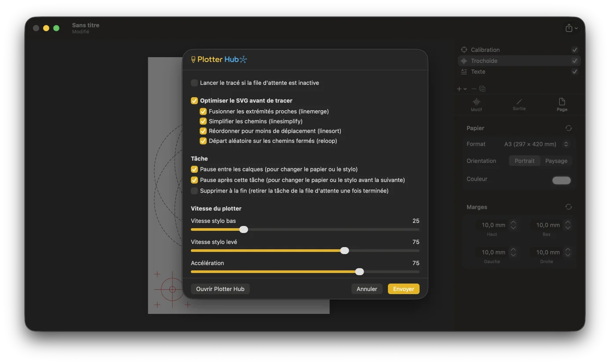Image resolution: width=610 pixels, height=364 pixels.
Task: Click the Gauche margin stepper
Action: click(513, 252)
